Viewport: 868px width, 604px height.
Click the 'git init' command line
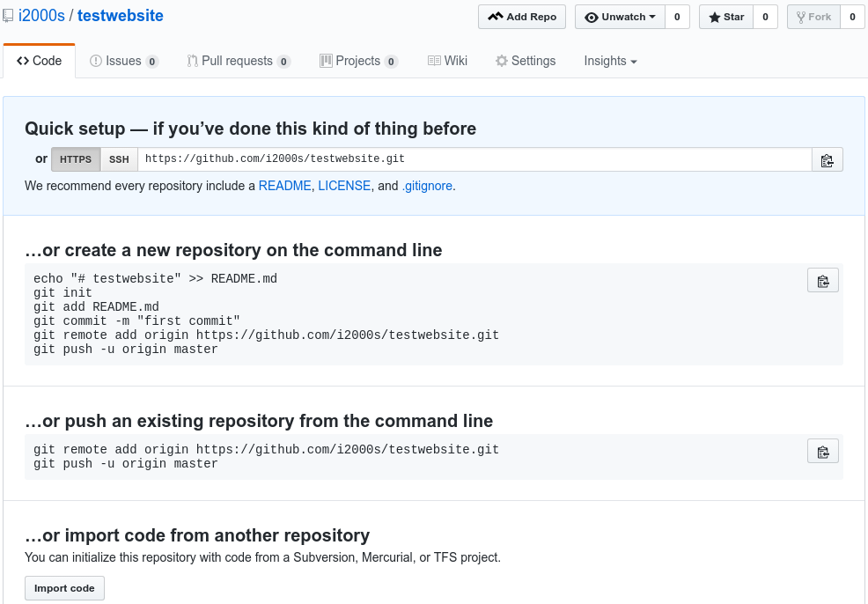click(63, 293)
